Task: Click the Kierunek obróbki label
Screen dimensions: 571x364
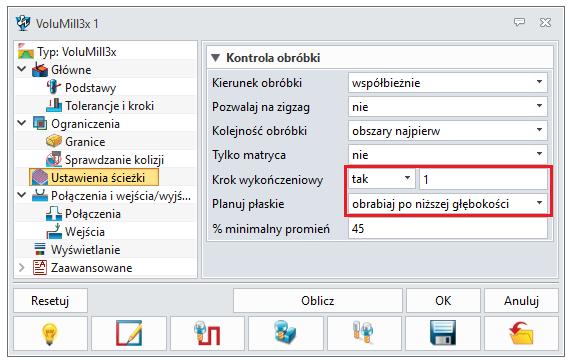Action: (x=257, y=83)
